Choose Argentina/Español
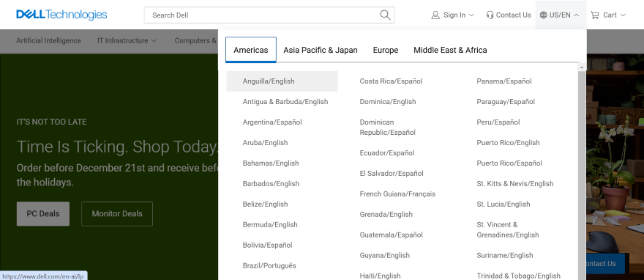The width and height of the screenshot is (644, 280). [x=272, y=122]
